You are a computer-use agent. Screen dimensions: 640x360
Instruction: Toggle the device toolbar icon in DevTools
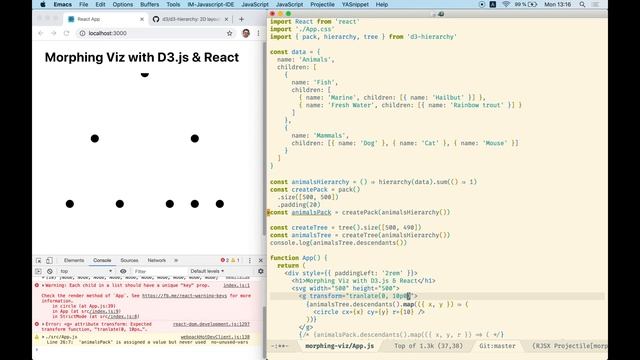tap(49, 260)
